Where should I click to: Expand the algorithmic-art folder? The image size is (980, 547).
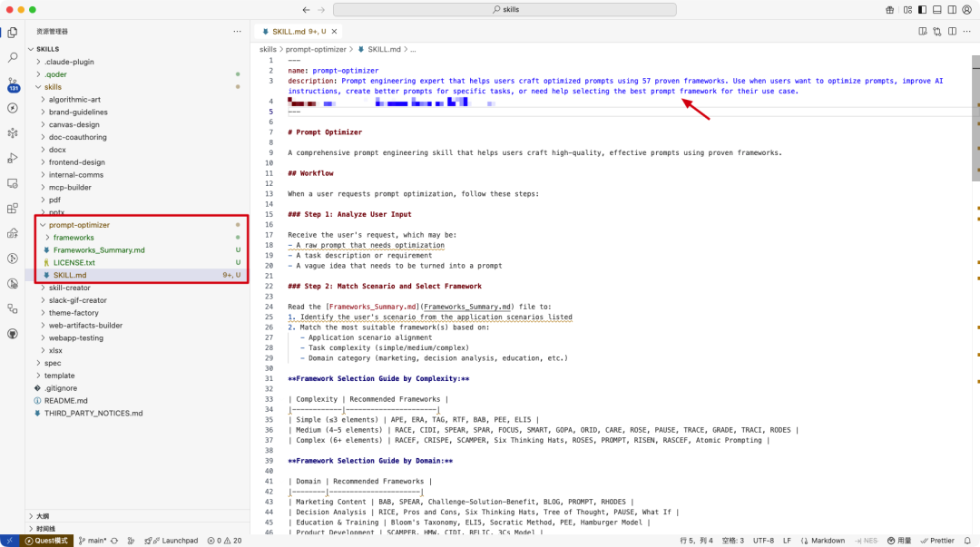pos(75,100)
